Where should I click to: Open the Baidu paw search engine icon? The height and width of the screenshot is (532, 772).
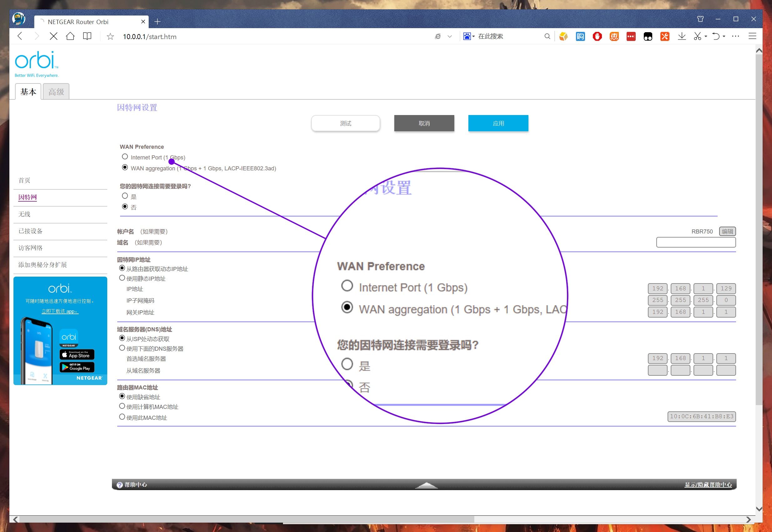[467, 36]
